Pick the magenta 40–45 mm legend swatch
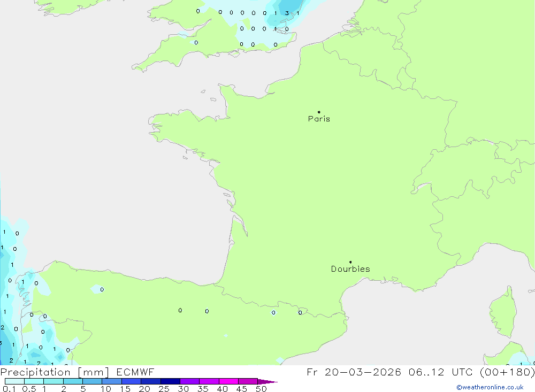Image resolution: width=535 pixels, height=392 pixels. (x=228, y=381)
